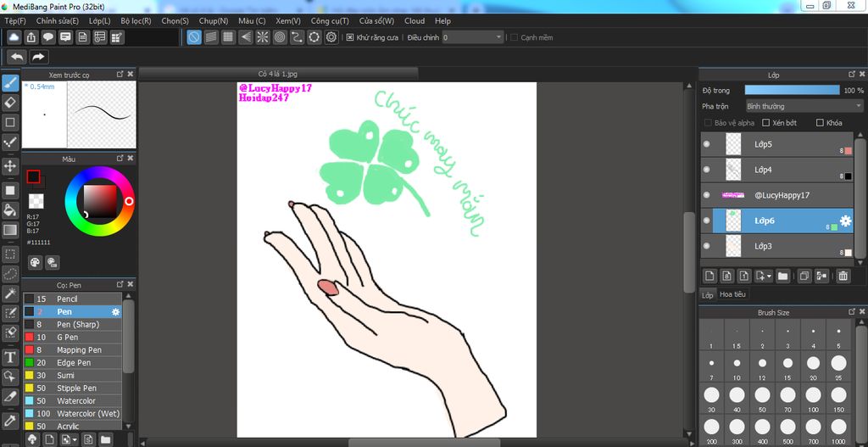Image resolution: width=868 pixels, height=447 pixels.
Task: Open the Bộ lọc(R) menu
Action: 136,21
